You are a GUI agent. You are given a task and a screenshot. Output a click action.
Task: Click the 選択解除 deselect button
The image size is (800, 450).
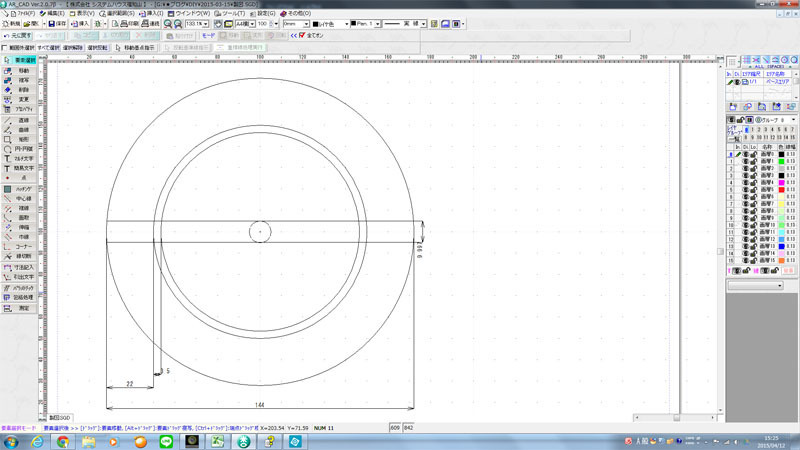[x=73, y=48]
